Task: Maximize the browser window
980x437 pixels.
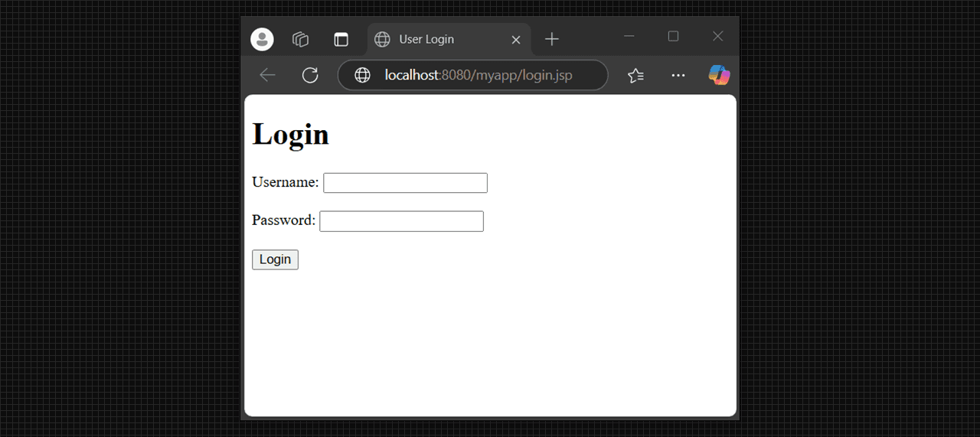Action: tap(673, 36)
